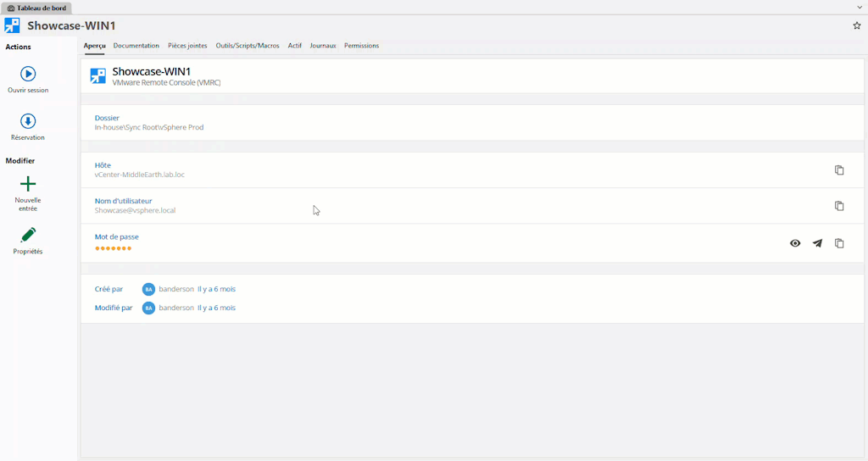Copy the Mot de passe value

[x=839, y=243]
